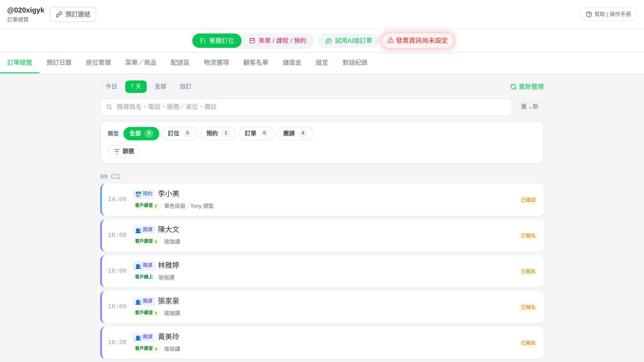Select the 自訂 time range
644x362 pixels.
[185, 86]
